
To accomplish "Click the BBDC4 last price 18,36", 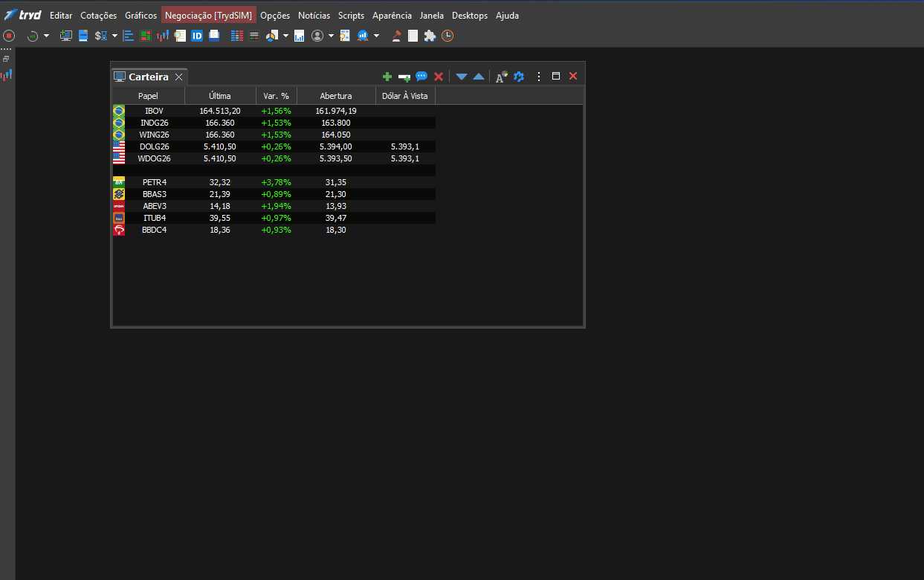I will tap(219, 230).
